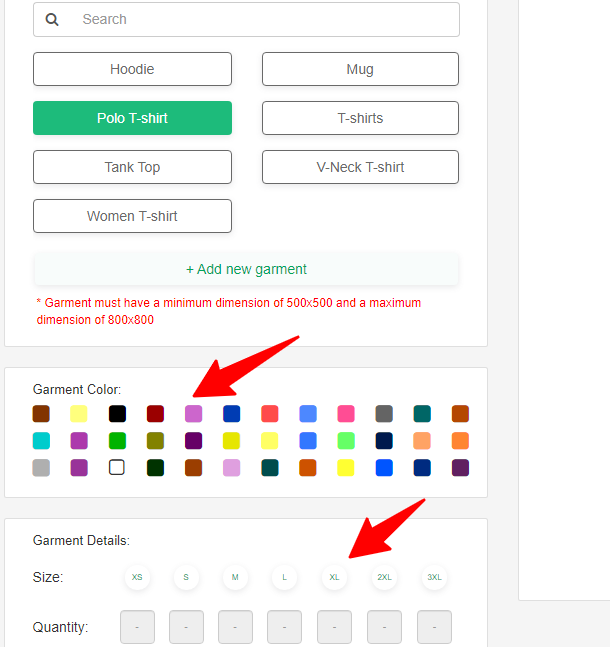The height and width of the screenshot is (647, 610).
Task: Click Add new garment
Action: pyautogui.click(x=246, y=269)
